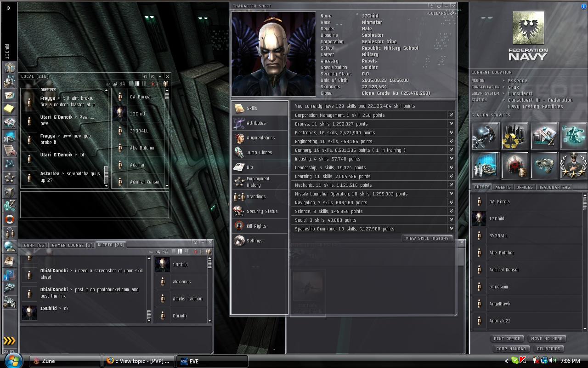
Task: Set largest font size in Local chat
Action: pos(122,84)
